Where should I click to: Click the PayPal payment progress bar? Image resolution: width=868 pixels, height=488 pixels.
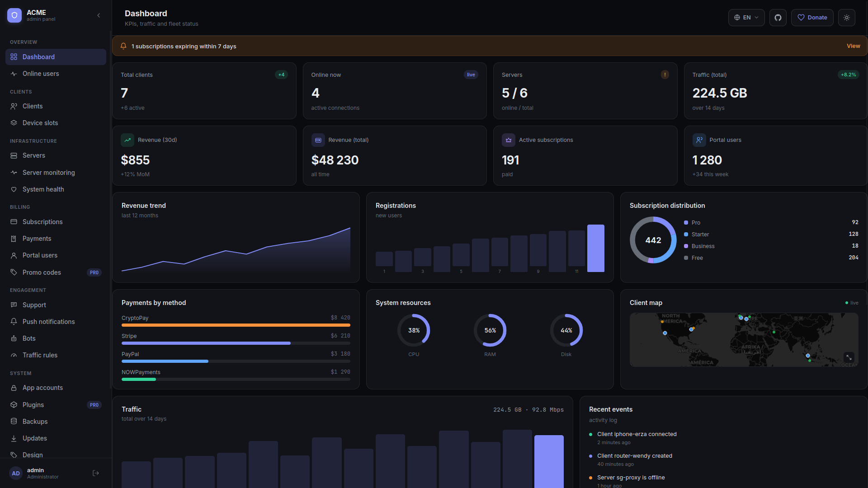click(x=236, y=361)
